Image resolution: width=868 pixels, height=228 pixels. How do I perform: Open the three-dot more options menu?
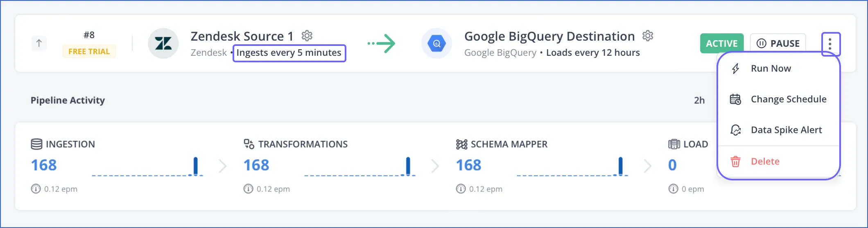[830, 44]
